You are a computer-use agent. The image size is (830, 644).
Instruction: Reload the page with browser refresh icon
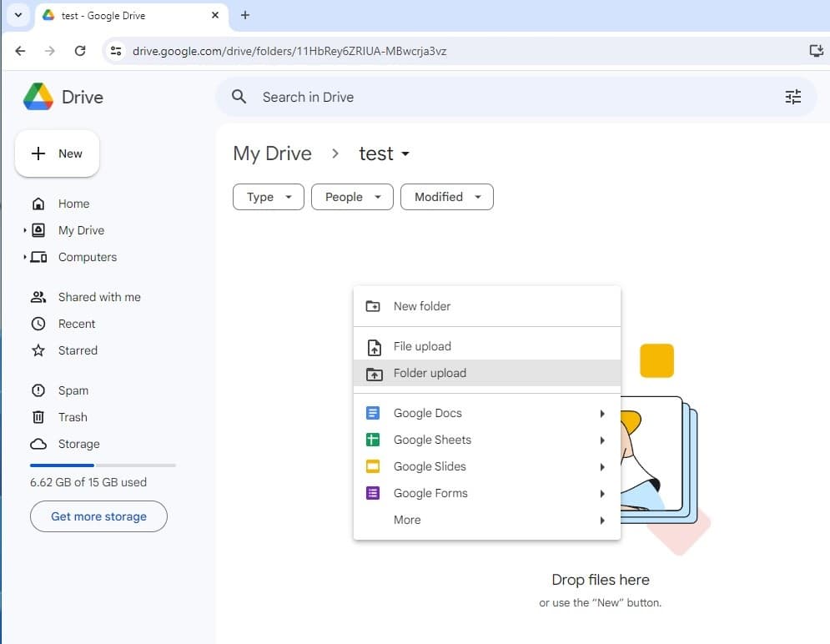pyautogui.click(x=80, y=51)
